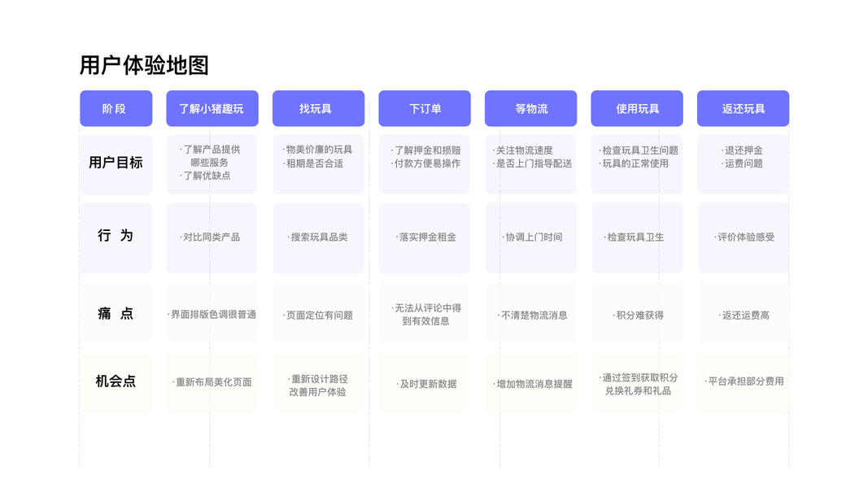This screenshot has height=488, width=868.
Task: Click the 用户体验地图 title
Action: tap(144, 65)
